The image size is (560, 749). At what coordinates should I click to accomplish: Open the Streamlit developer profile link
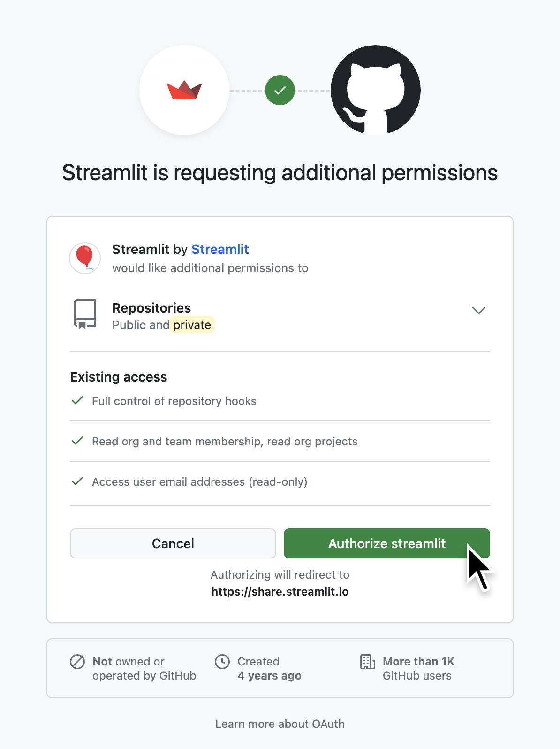220,249
